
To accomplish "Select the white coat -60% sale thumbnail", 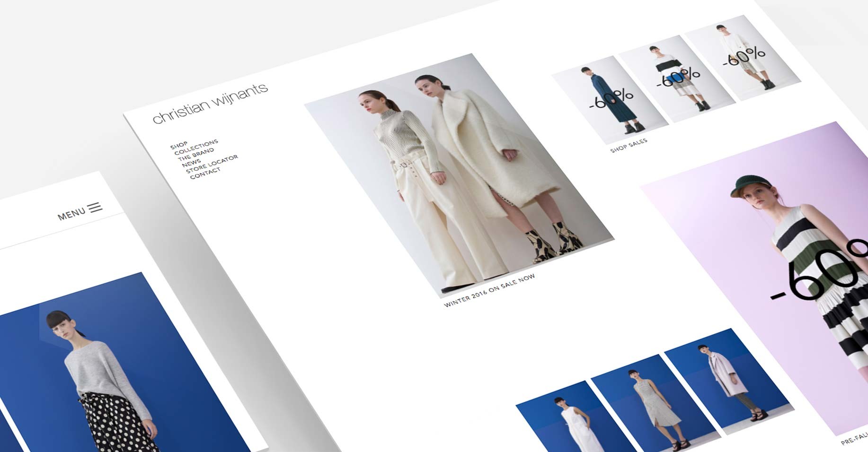I will click(x=743, y=58).
